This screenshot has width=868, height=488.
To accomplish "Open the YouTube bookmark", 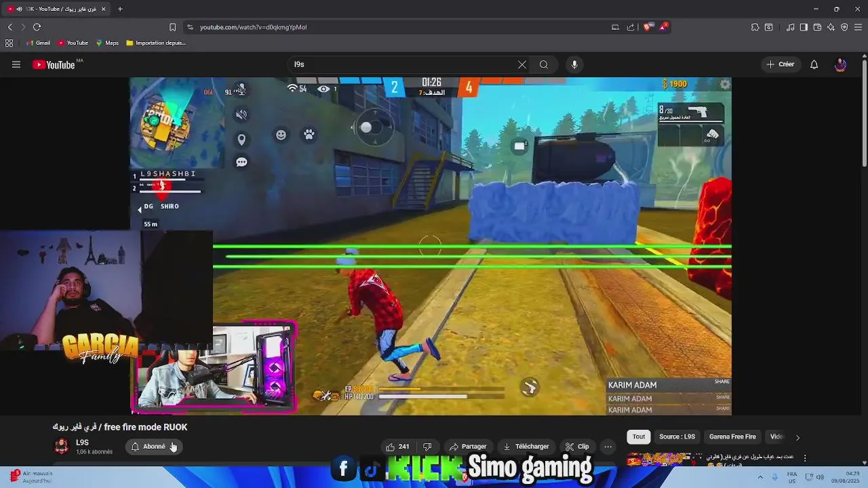I will (73, 43).
